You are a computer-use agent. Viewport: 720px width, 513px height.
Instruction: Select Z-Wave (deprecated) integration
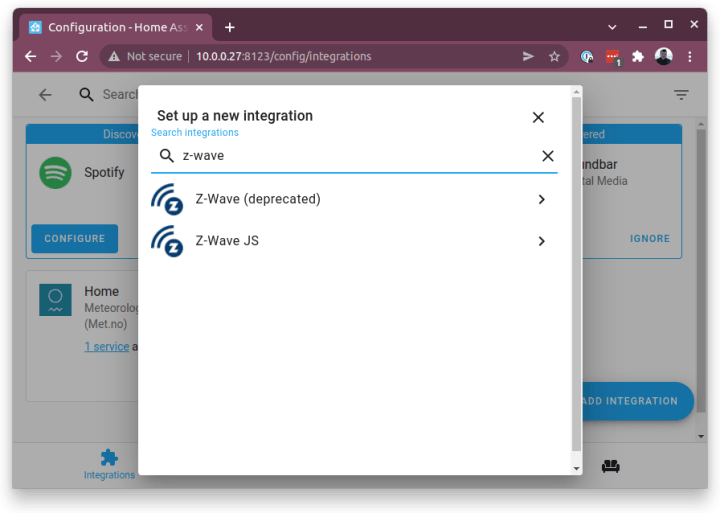(354, 199)
